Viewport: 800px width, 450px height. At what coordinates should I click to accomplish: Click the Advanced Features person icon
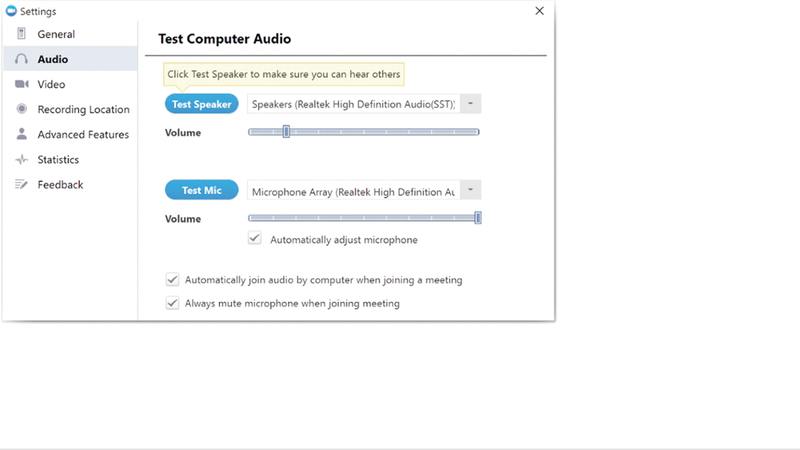click(21, 134)
